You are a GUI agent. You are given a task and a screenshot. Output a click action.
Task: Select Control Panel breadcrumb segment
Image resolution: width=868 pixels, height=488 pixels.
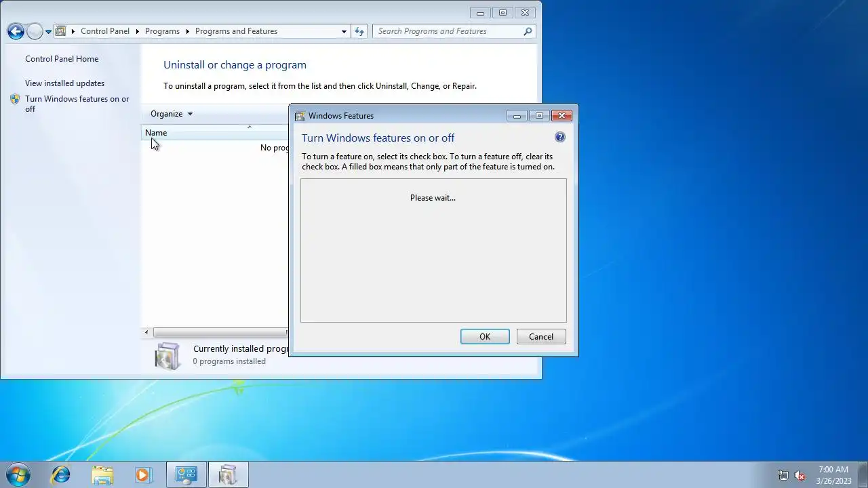click(x=104, y=31)
